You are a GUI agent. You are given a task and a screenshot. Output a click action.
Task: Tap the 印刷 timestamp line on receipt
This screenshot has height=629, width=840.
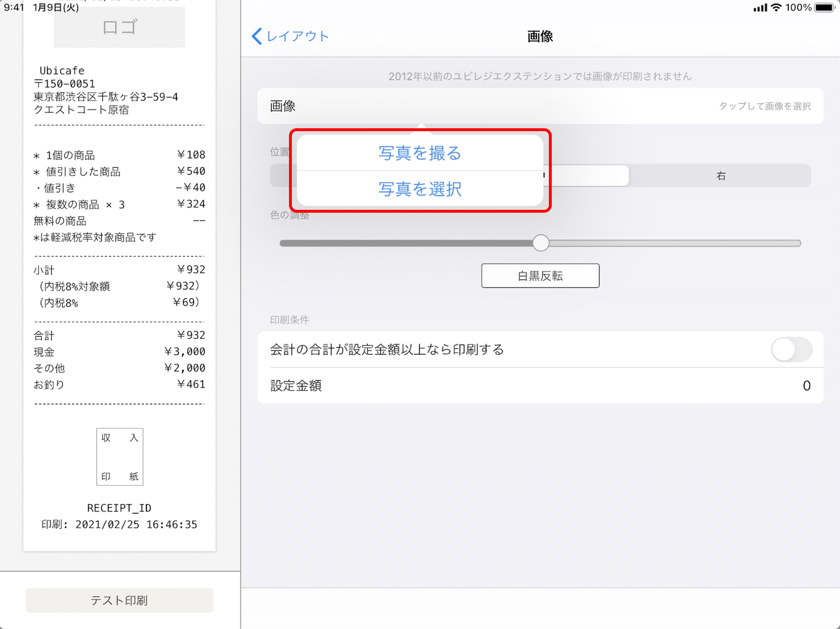click(119, 524)
